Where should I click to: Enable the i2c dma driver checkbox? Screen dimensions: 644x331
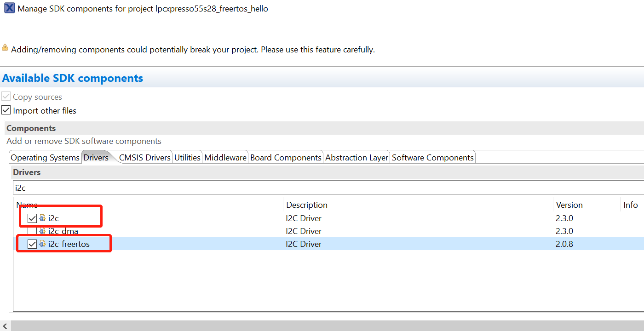[x=31, y=231]
